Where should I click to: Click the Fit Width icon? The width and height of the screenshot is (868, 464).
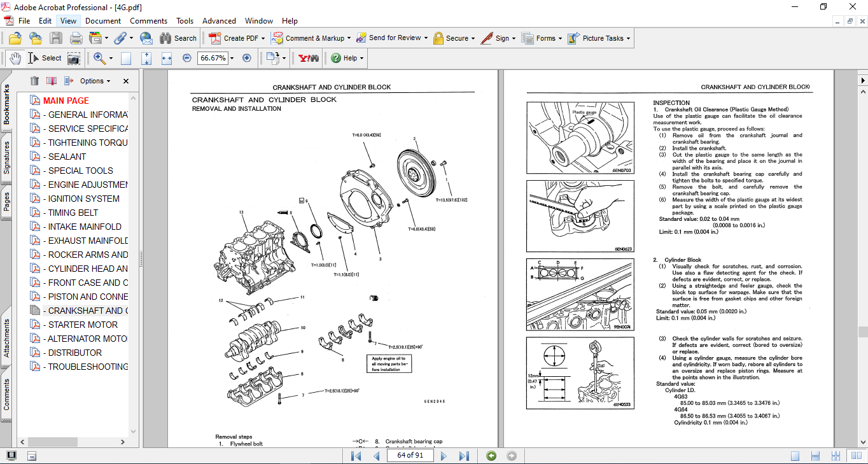(167, 58)
